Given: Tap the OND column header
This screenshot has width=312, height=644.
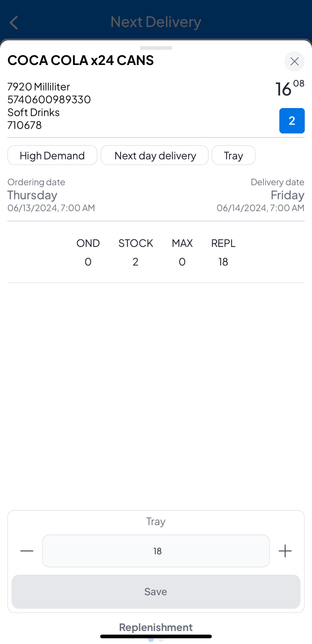Looking at the screenshot, I should coord(88,243).
